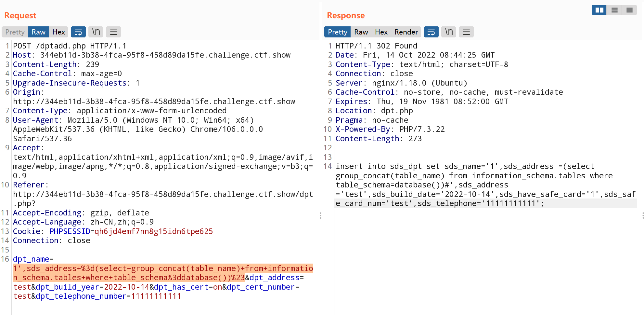Click the dpt_telephone_number parameter

pyautogui.click(x=81, y=296)
